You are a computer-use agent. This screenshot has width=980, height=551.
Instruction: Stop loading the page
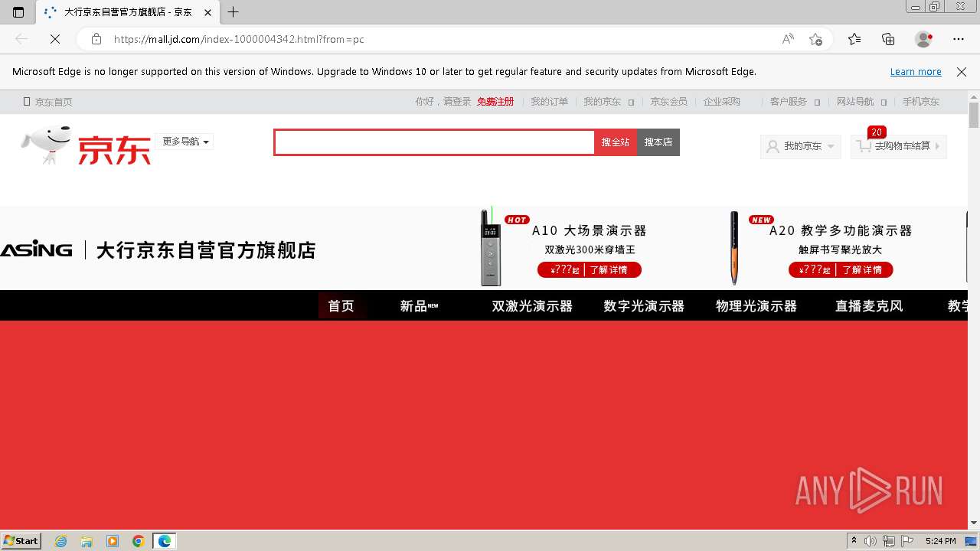[55, 39]
